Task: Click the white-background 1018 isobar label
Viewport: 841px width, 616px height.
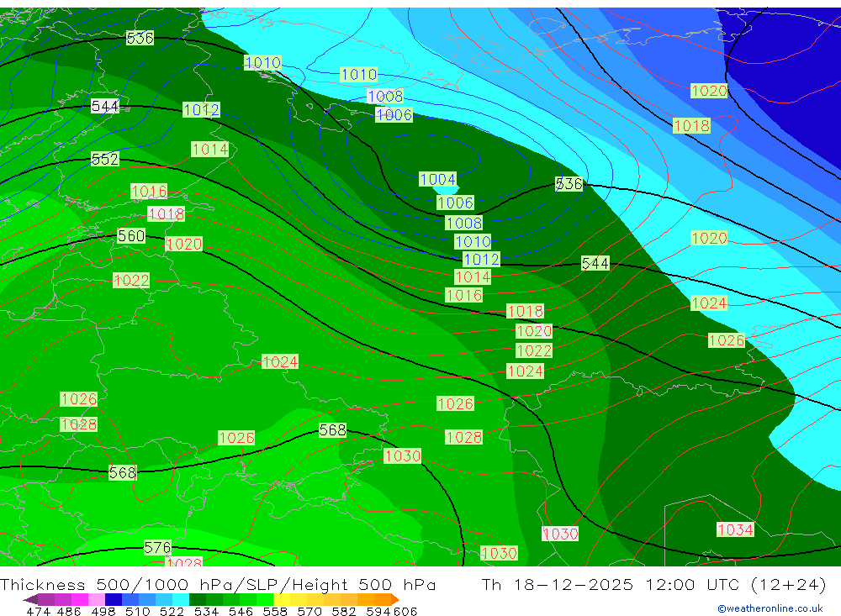Action: [x=167, y=214]
